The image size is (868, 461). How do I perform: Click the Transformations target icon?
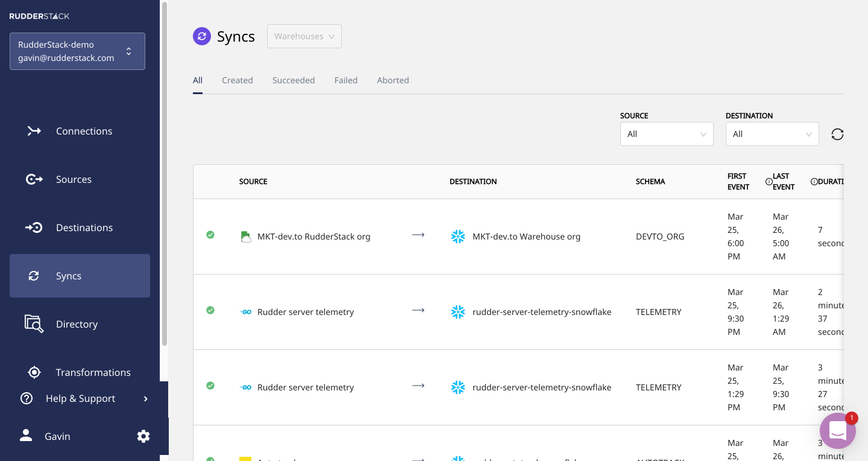click(34, 372)
